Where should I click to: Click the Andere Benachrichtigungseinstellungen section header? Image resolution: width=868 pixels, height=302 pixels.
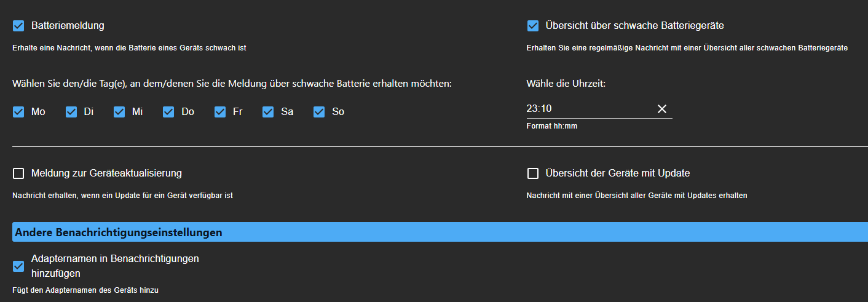pos(119,232)
